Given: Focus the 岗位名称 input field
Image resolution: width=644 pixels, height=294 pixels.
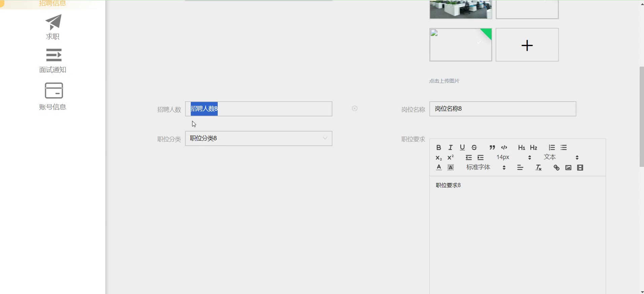Looking at the screenshot, I should coord(503,109).
